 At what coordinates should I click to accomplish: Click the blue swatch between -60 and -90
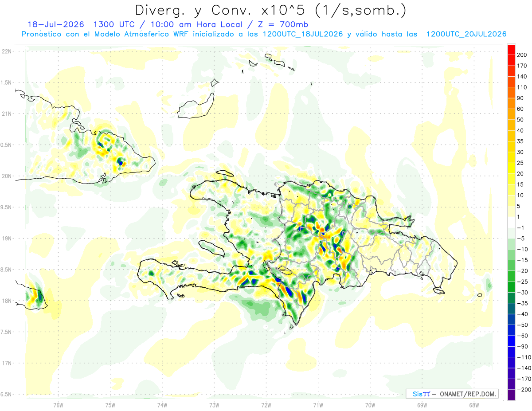tap(511, 341)
